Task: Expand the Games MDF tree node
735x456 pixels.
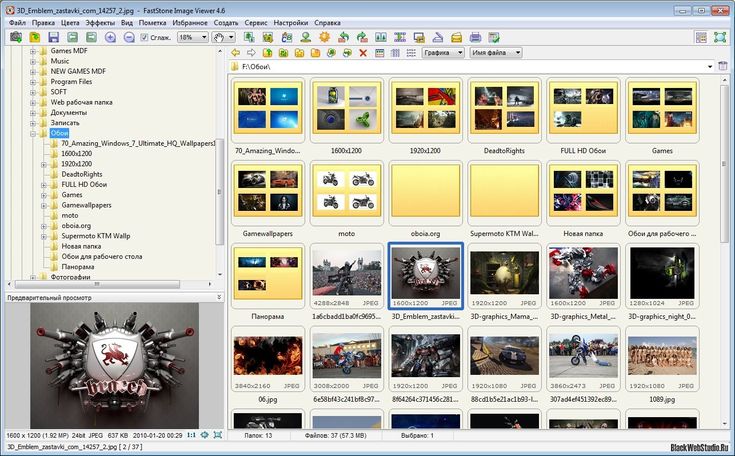Action: [x=33, y=51]
